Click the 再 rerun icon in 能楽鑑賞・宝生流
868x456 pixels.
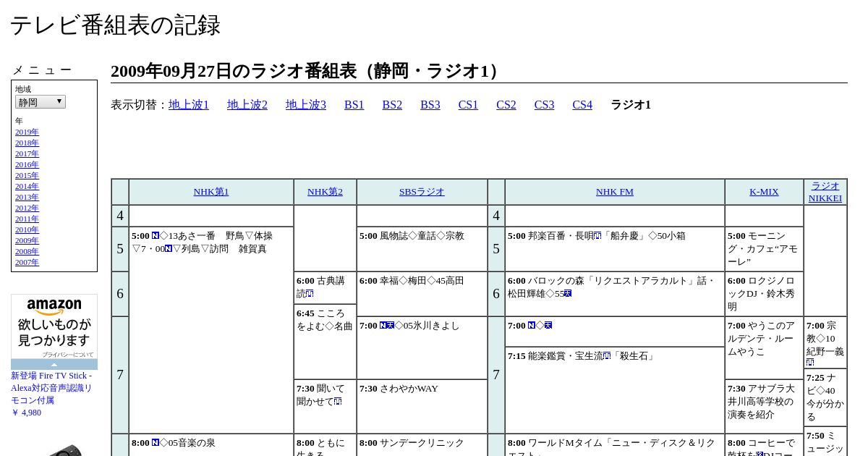click(x=607, y=356)
